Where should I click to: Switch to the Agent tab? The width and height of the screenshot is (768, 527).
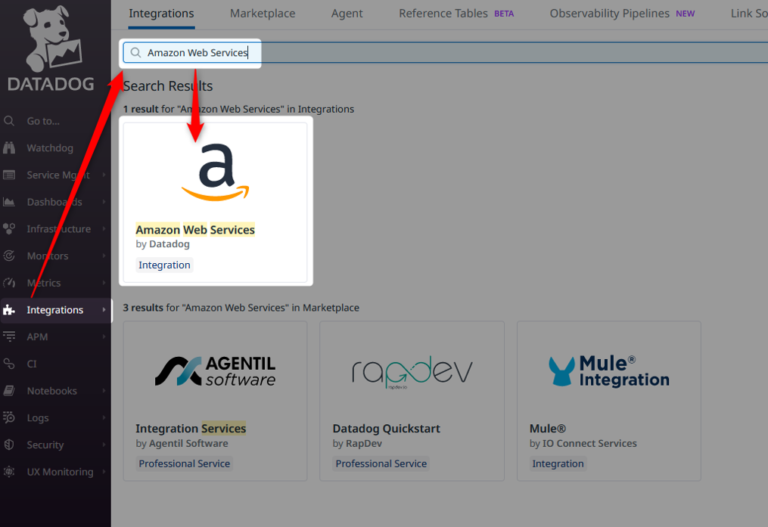347,14
